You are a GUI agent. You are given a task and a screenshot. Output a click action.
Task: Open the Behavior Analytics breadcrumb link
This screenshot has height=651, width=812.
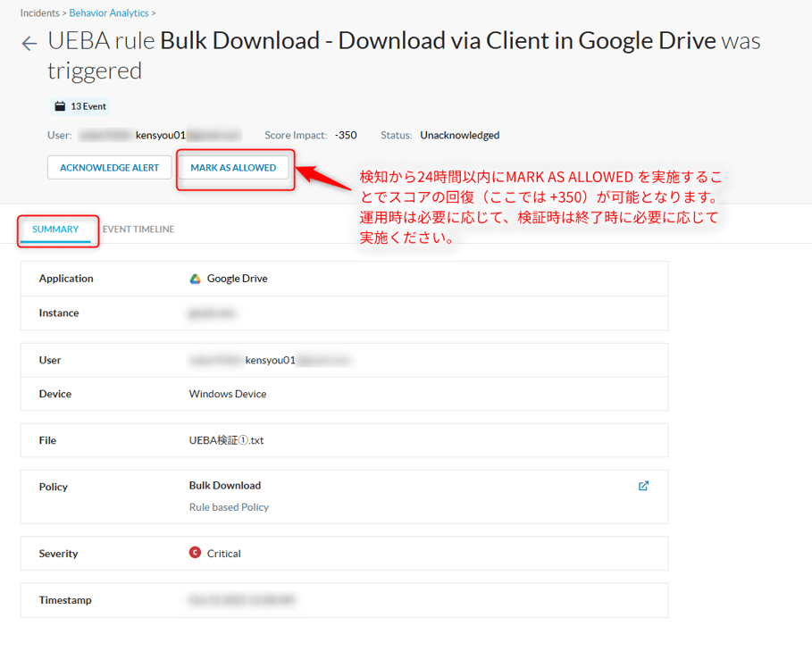coord(108,13)
